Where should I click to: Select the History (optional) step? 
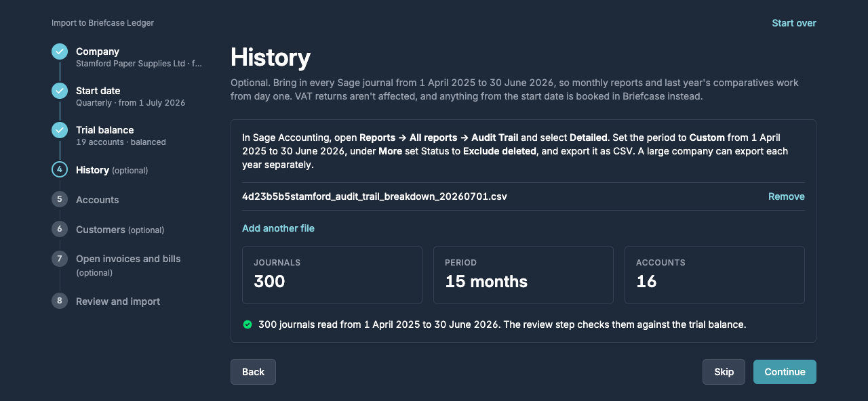(x=127, y=170)
